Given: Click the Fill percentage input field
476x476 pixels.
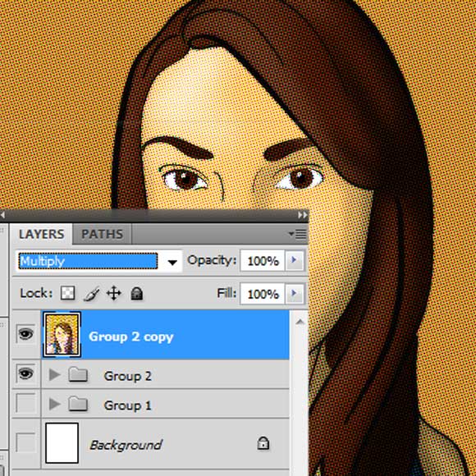Looking at the screenshot, I should click(x=263, y=294).
